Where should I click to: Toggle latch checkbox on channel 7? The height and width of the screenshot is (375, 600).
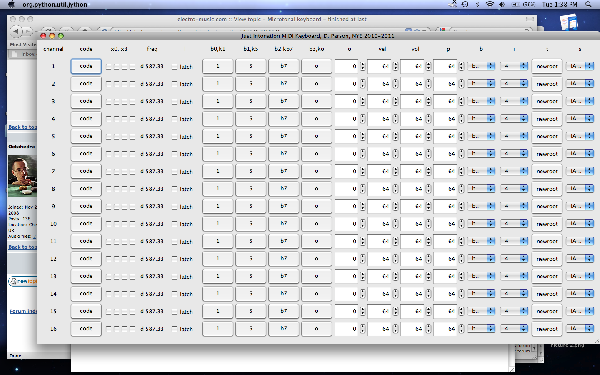tap(174, 171)
